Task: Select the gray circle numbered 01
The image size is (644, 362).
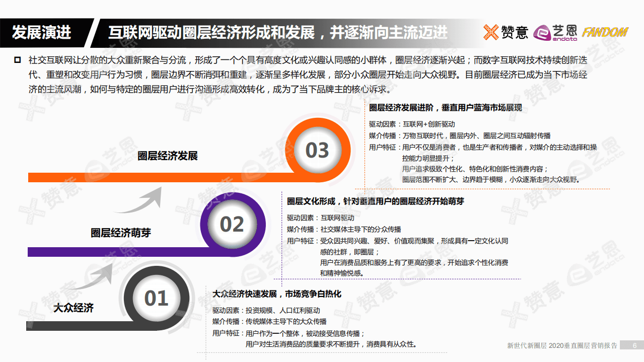Action: pos(157,298)
